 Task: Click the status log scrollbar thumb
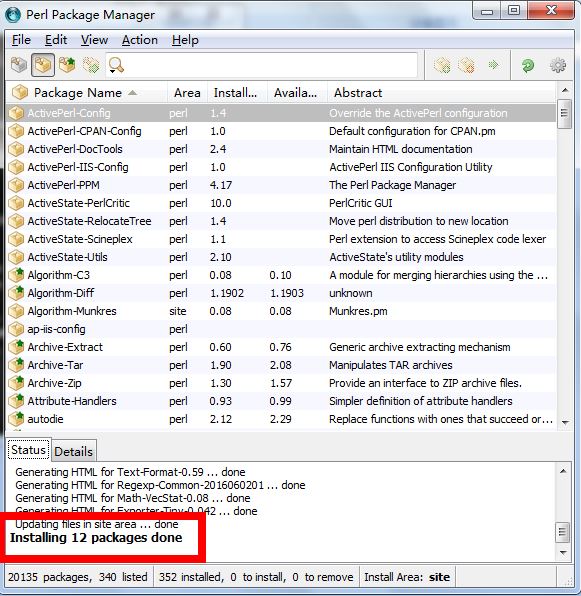(x=563, y=533)
